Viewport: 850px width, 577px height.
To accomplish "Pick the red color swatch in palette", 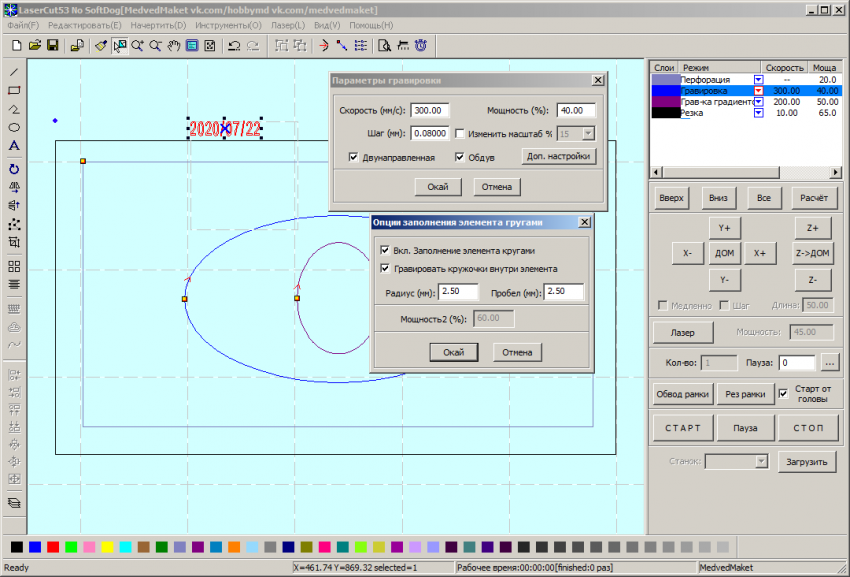I will point(53,547).
